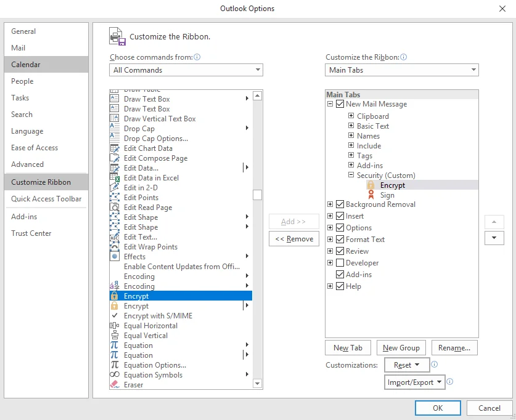This screenshot has height=420, width=516.
Task: Click the Move Up arrow button
Action: pyautogui.click(x=494, y=222)
